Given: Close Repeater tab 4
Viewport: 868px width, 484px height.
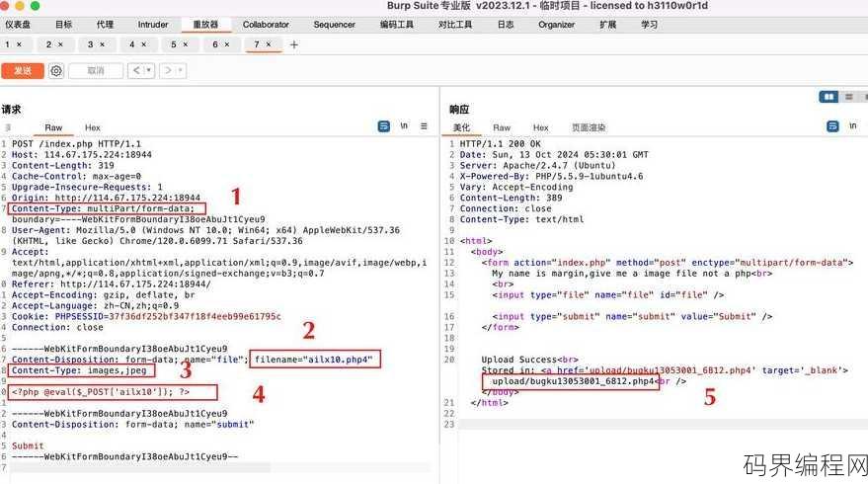Looking at the screenshot, I should 144,44.
